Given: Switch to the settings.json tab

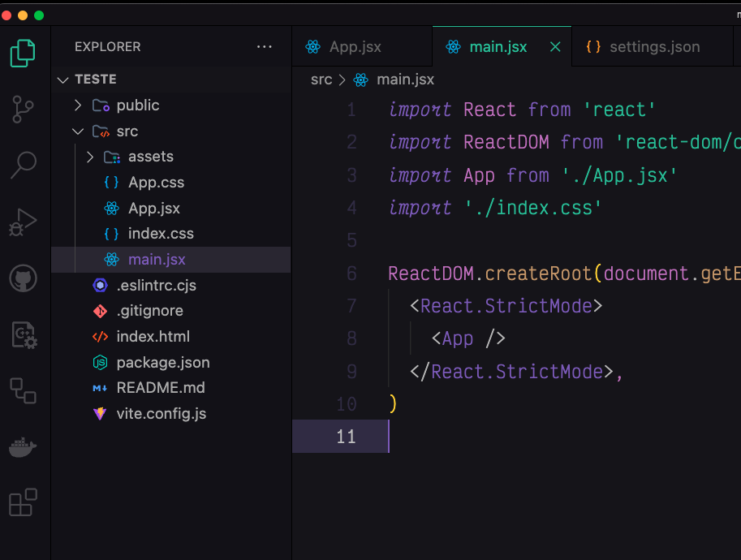Looking at the screenshot, I should point(654,47).
